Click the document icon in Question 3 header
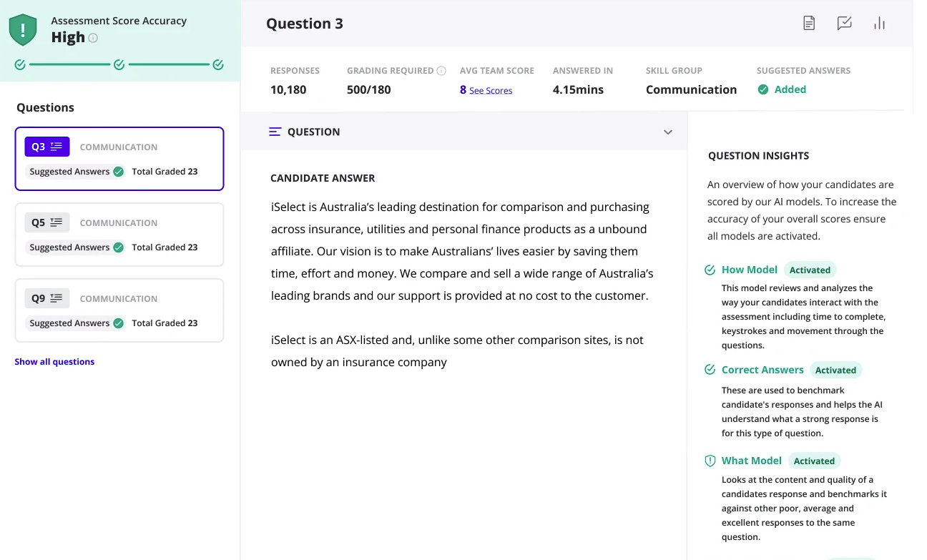This screenshot has width=927, height=560. click(x=809, y=24)
